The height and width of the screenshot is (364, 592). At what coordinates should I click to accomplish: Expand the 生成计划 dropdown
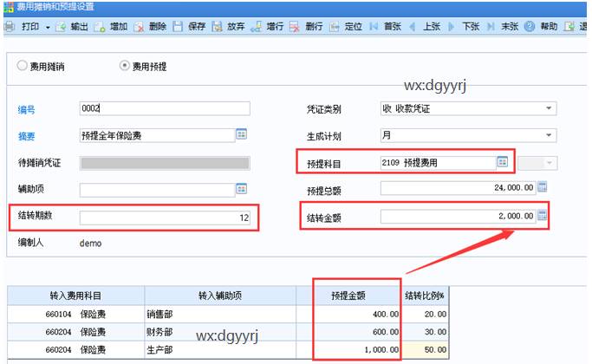[549, 136]
